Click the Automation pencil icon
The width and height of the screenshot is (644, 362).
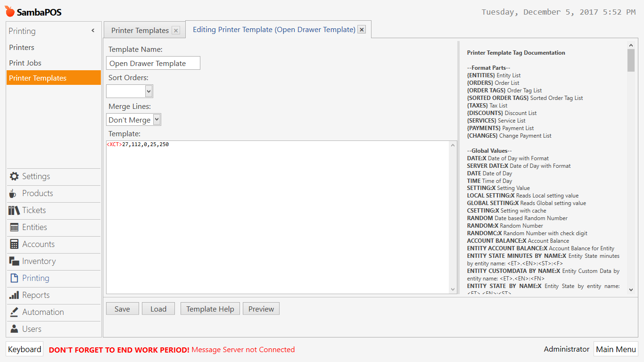[x=14, y=312]
